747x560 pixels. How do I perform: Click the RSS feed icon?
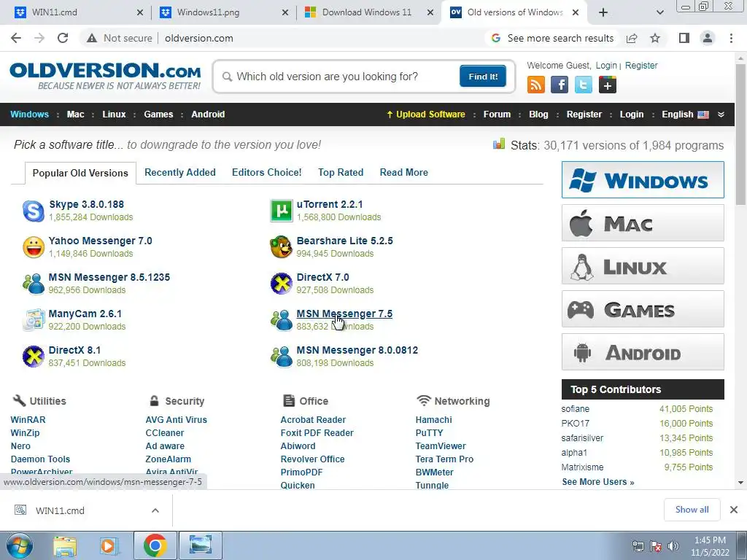tap(536, 85)
